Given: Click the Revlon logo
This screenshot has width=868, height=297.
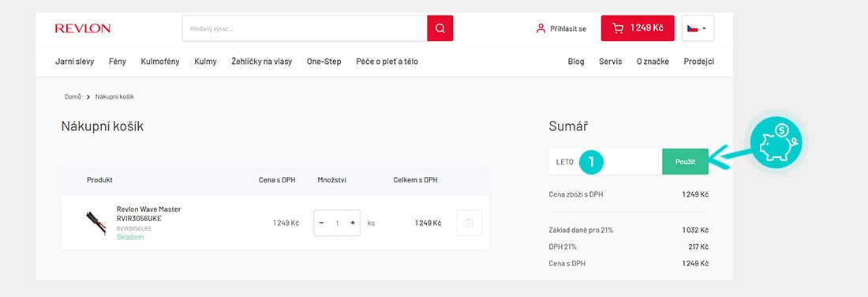Looking at the screenshot, I should coord(83,28).
